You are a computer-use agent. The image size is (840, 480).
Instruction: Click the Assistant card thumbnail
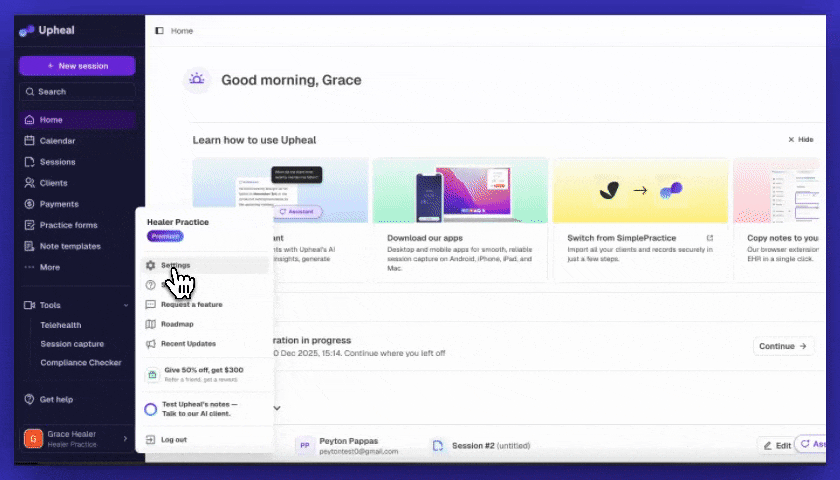(x=280, y=190)
